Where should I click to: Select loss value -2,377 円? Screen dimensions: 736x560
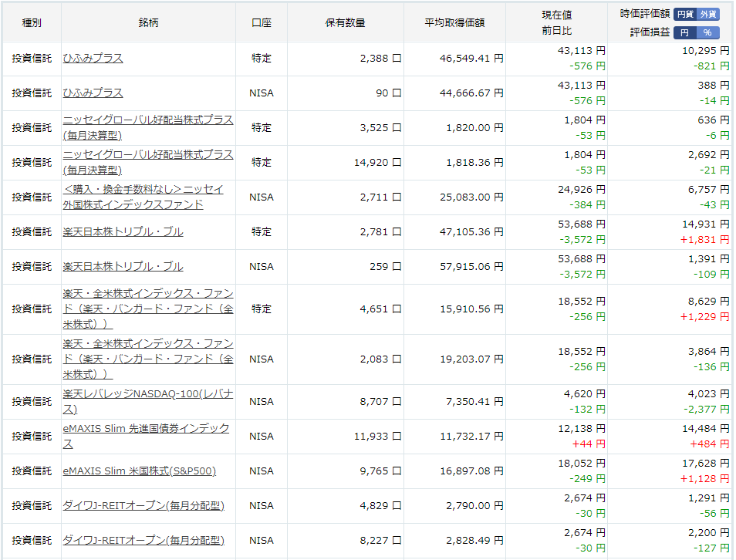[707, 410]
